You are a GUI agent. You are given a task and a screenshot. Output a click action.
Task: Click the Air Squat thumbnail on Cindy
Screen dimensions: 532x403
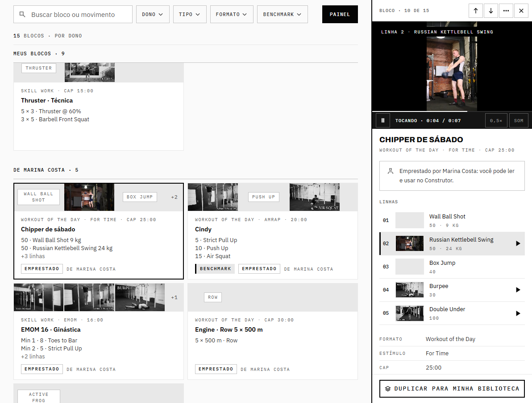pyautogui.click(x=315, y=197)
